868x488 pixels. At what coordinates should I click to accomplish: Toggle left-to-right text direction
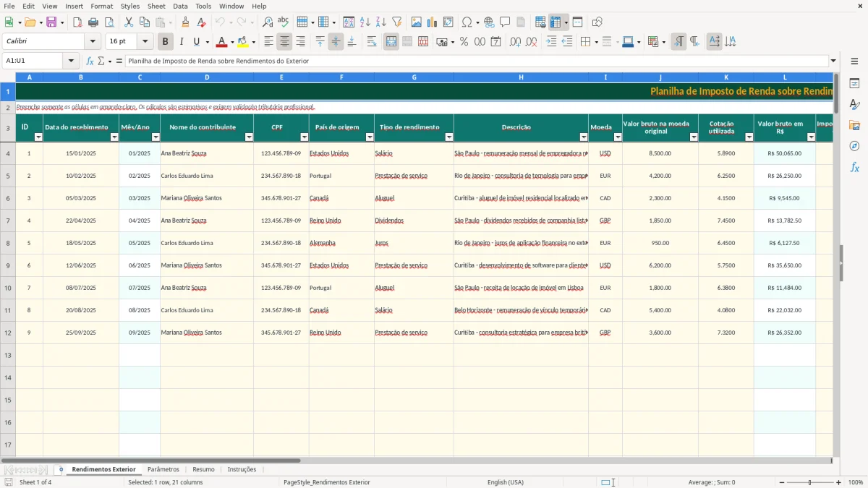[x=678, y=42]
